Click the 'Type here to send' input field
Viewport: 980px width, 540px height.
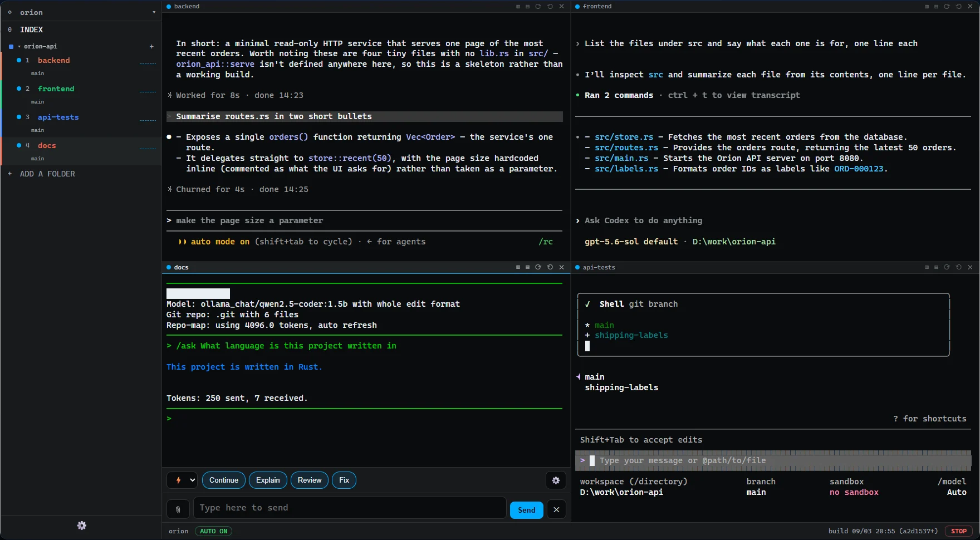coord(350,508)
